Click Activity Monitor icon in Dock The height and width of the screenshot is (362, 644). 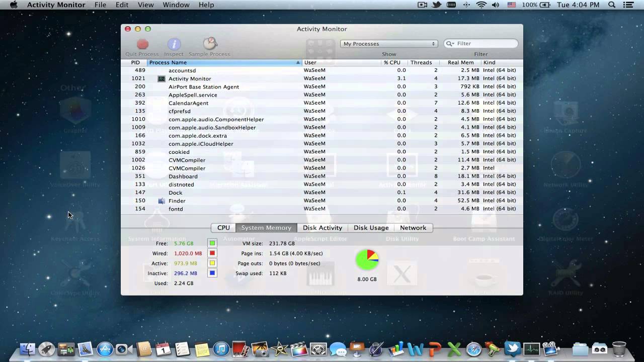pyautogui.click(x=531, y=349)
